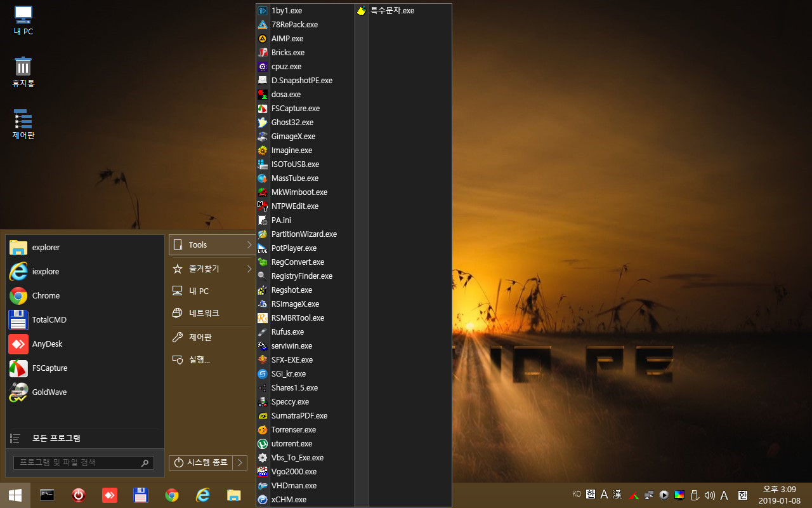Run SFX-EXE.exe
The height and width of the screenshot is (508, 812).
tap(305, 360)
